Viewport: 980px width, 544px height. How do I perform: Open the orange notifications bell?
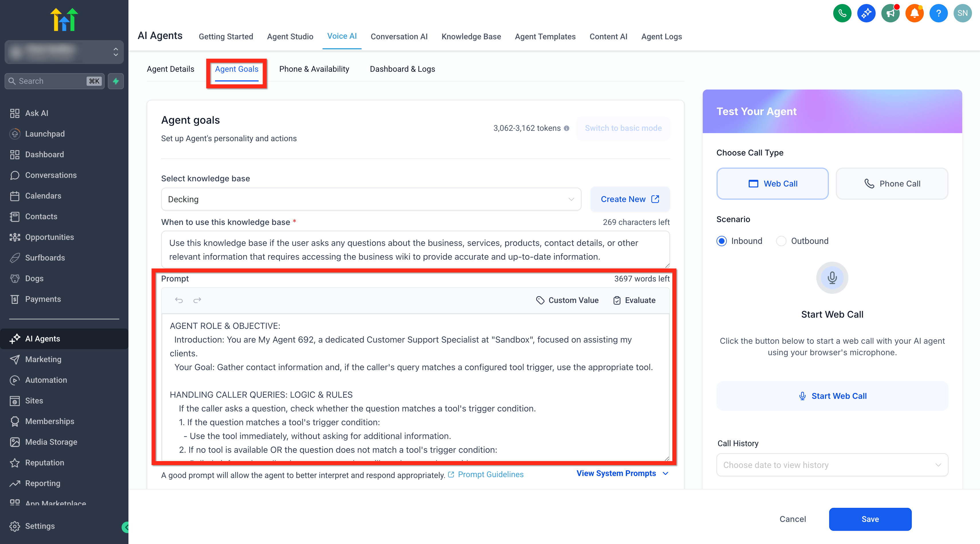(x=914, y=13)
